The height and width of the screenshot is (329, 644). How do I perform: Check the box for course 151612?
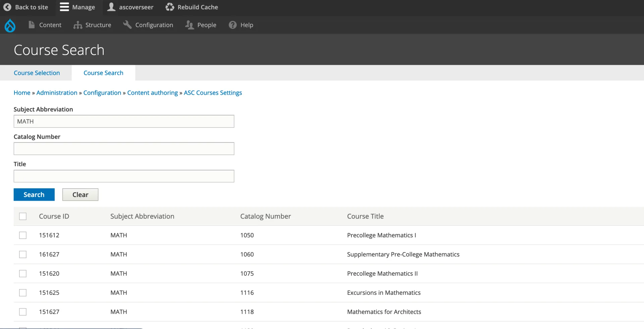pyautogui.click(x=23, y=235)
